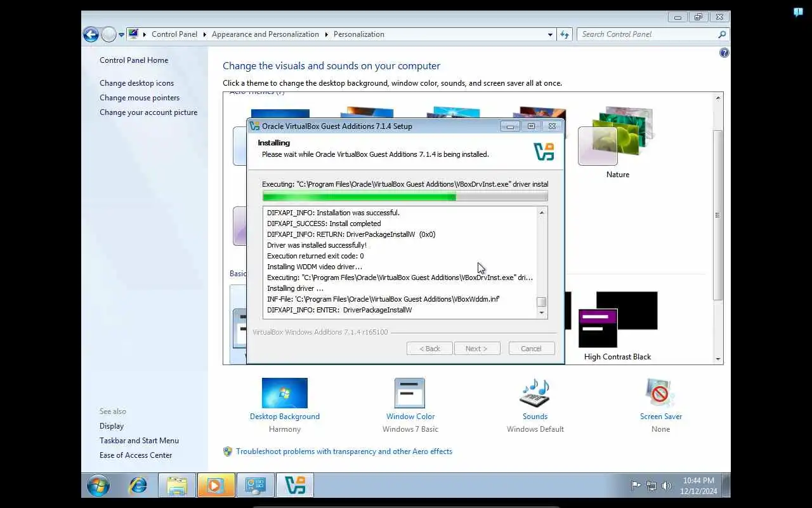Select 'Personalization' breadcrumb in address bar

(359, 34)
